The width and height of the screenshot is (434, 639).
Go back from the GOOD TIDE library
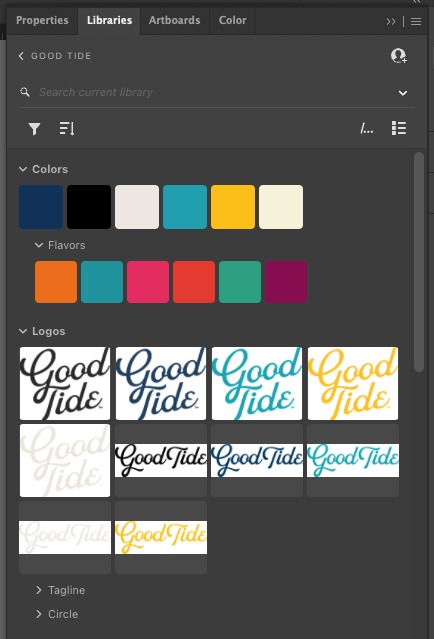coord(21,56)
